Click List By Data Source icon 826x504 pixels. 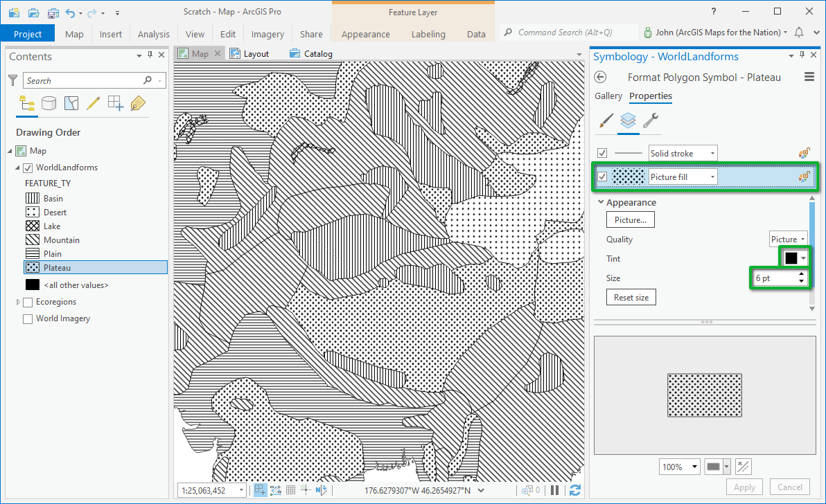49,103
